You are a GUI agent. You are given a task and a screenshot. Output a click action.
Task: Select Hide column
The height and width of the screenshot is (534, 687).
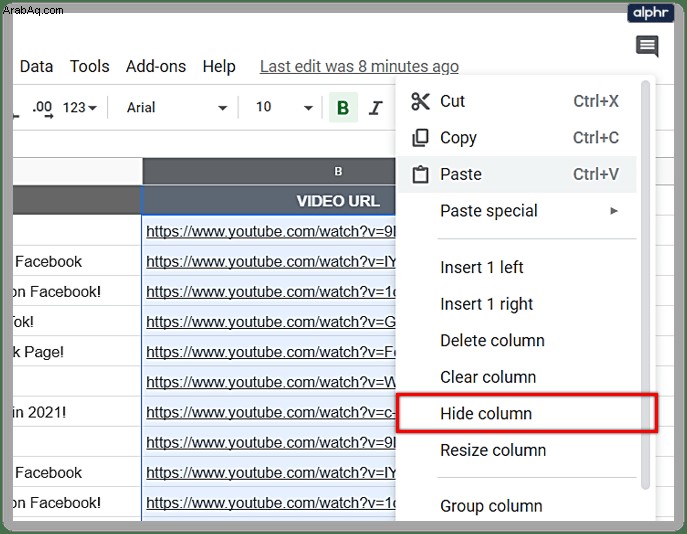tap(516, 414)
